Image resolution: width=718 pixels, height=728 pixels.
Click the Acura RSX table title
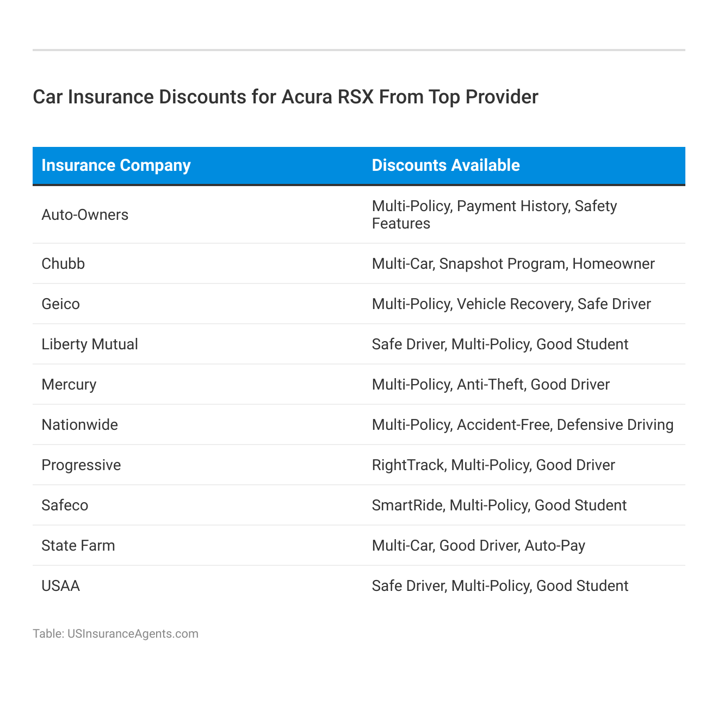286,97
